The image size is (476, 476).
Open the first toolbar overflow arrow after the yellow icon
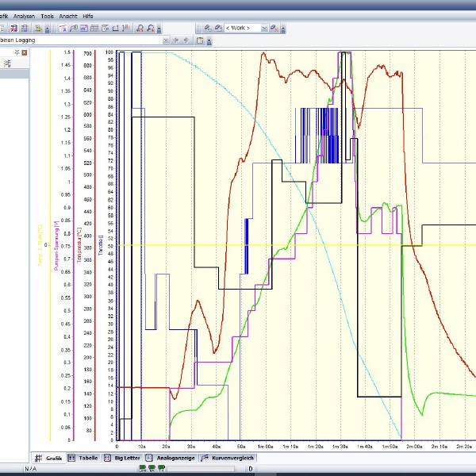click(x=47, y=29)
